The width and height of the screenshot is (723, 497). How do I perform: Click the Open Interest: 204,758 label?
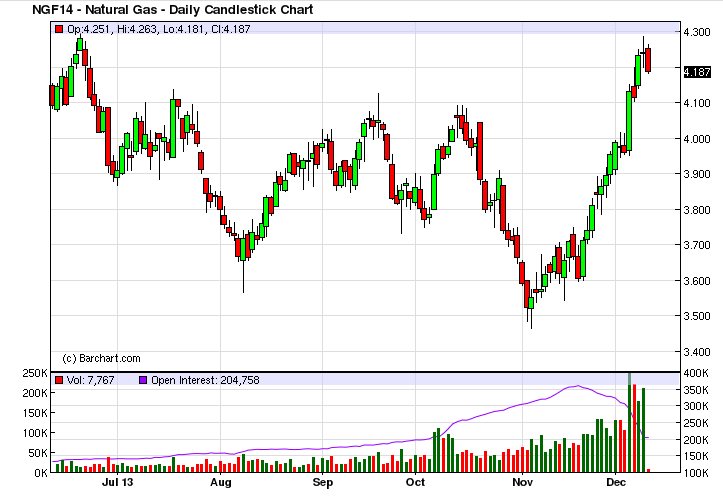[205, 380]
